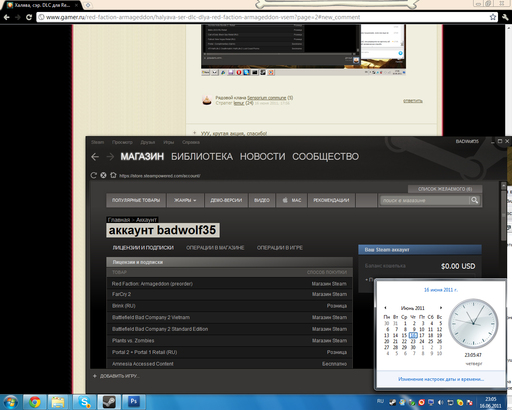The height and width of the screenshot is (410, 512).
Task: Click the Skype taskbar icon
Action: tap(84, 402)
